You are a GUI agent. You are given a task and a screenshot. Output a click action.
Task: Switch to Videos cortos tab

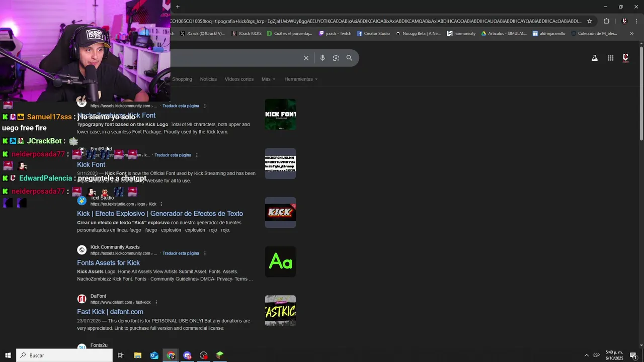tap(239, 79)
